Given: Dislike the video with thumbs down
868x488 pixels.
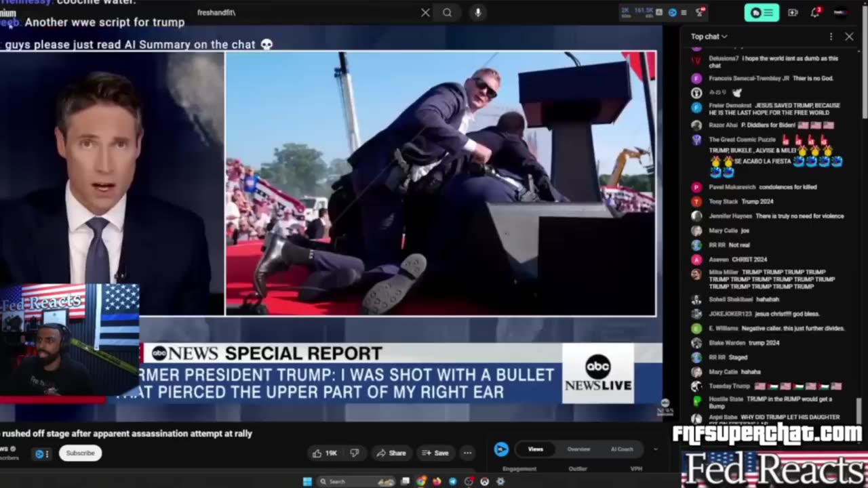Looking at the screenshot, I should [354, 453].
